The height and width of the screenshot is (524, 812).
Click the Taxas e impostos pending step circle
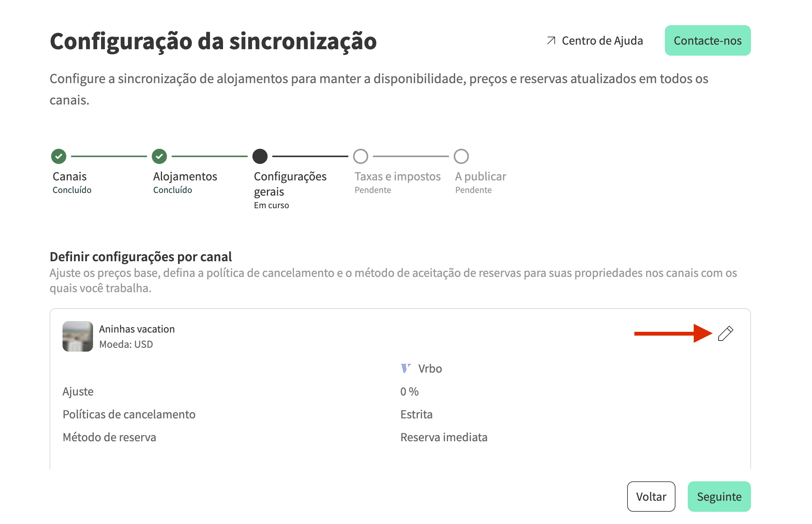[361, 156]
